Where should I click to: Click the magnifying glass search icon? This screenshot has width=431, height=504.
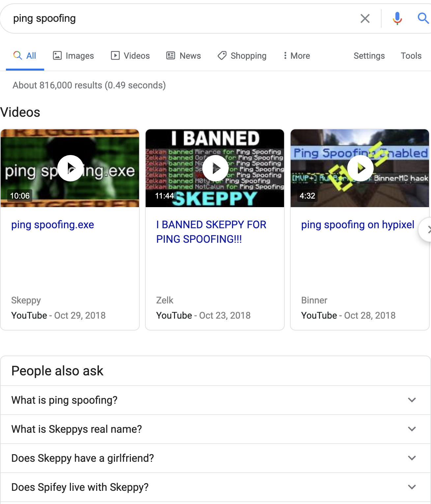pyautogui.click(x=423, y=18)
